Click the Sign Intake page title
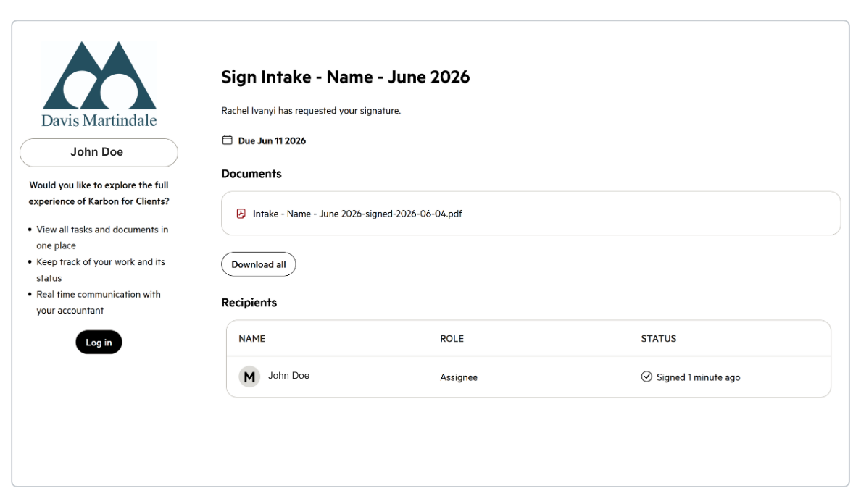Image resolution: width=861 pixels, height=504 pixels. 346,77
